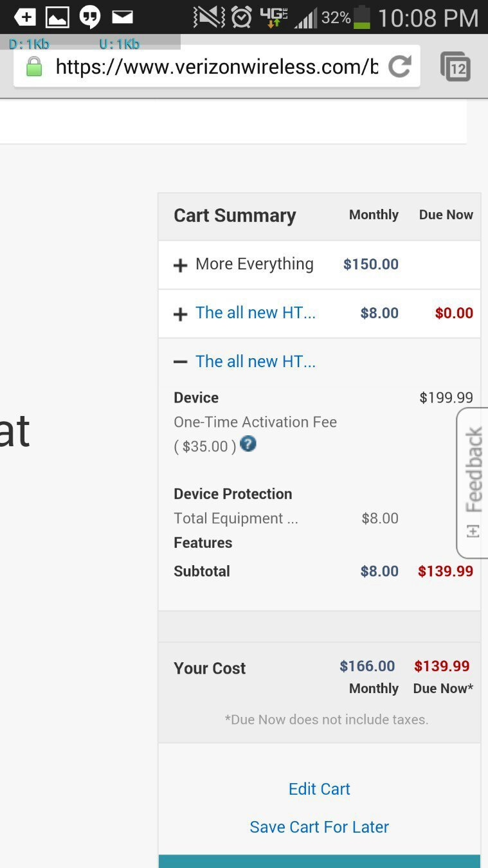Screen dimensions: 488x868
Task: Tap the green padlock security icon
Action: 33,66
